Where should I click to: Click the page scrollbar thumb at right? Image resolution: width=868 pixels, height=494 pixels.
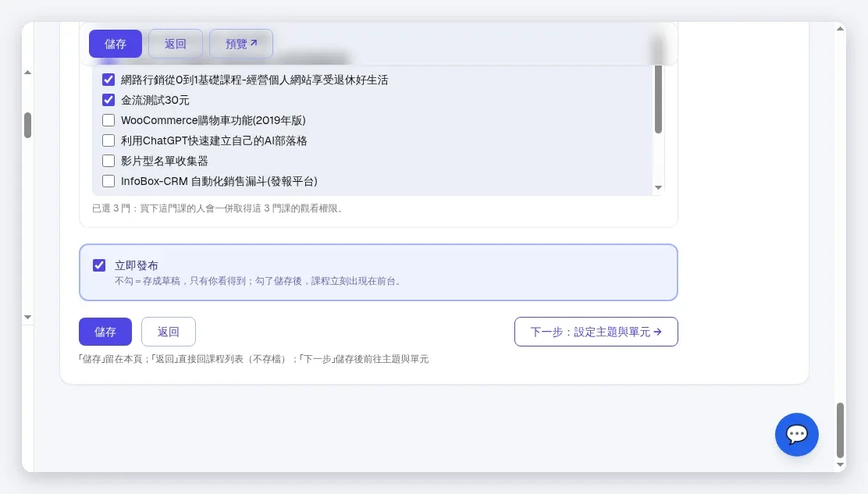(841, 430)
